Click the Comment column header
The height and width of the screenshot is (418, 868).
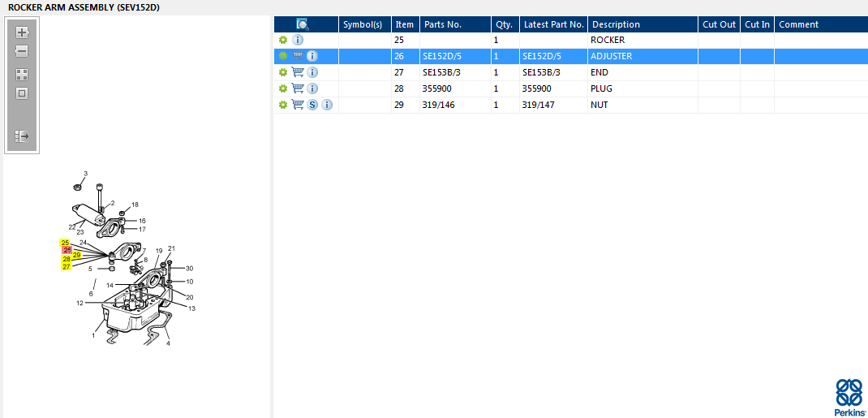click(821, 24)
